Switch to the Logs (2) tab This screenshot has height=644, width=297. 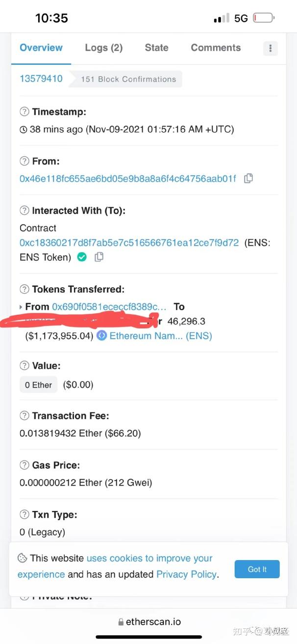(103, 48)
